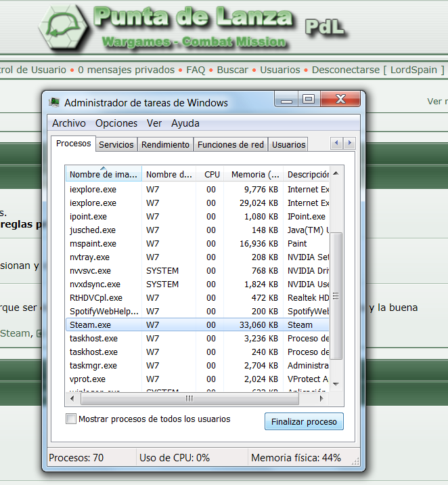Image resolution: width=448 pixels, height=485 pixels.
Task: Select the iexplore.exe process using 9,776 KB
Action: point(197,189)
